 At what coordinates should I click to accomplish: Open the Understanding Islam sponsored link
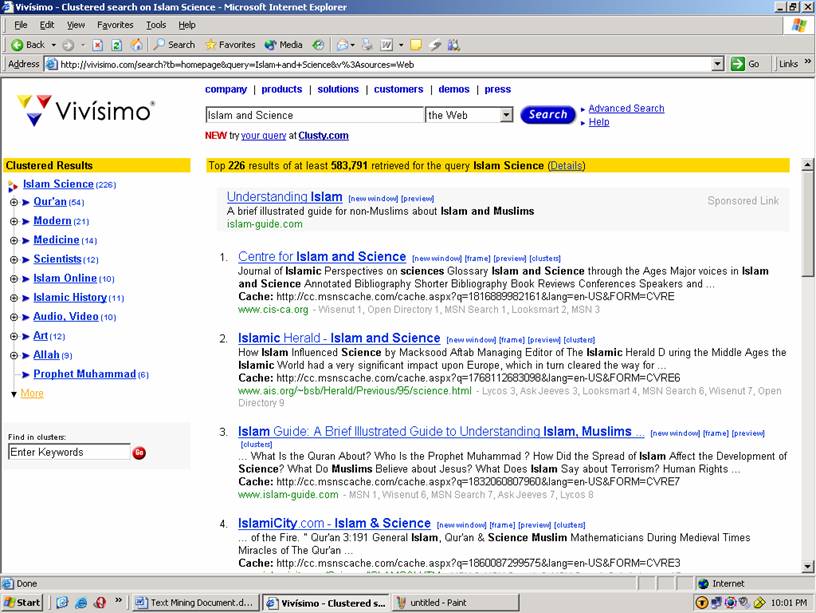click(x=284, y=197)
